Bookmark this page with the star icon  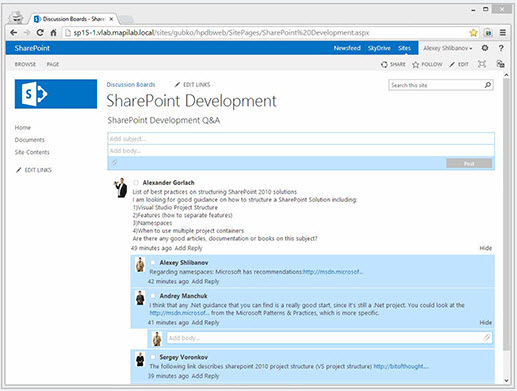click(473, 33)
